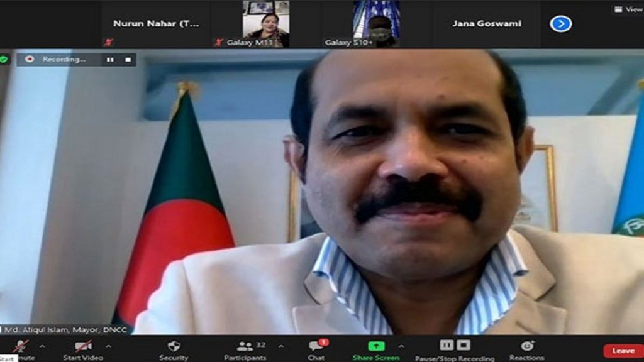Viewport: 644px width, 362px height.
Task: Open the View menu at top right
Action: tap(628, 9)
